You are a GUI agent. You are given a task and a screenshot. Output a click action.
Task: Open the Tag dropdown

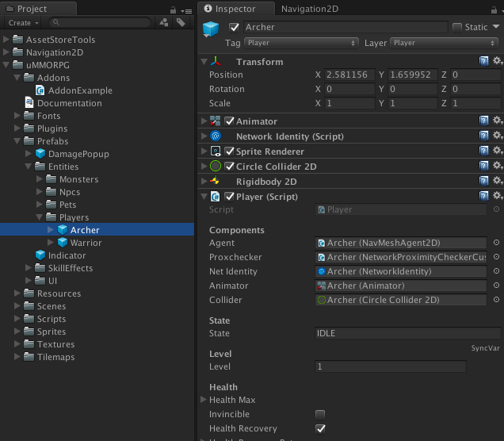click(301, 43)
